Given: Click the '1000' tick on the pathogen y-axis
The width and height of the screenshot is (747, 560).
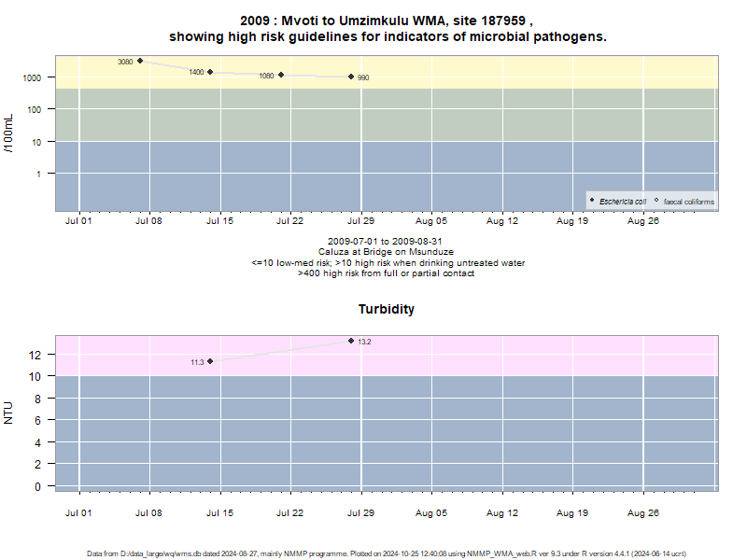Looking at the screenshot, I should pos(32,78).
